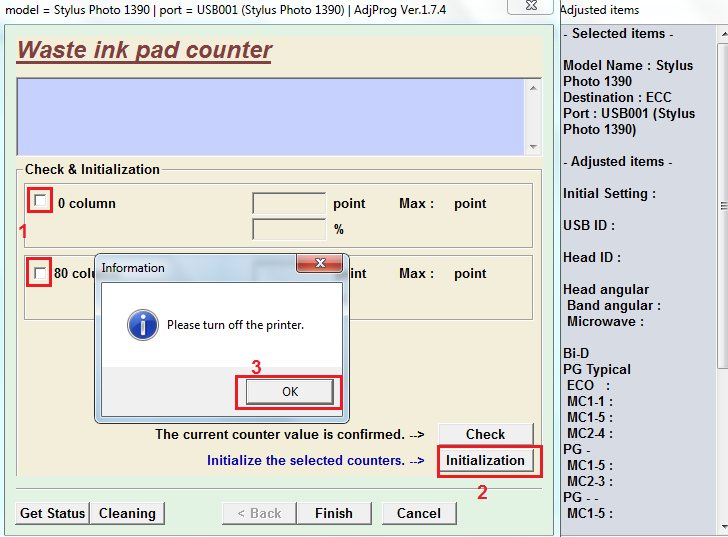Click the 0 column point value field

click(289, 203)
